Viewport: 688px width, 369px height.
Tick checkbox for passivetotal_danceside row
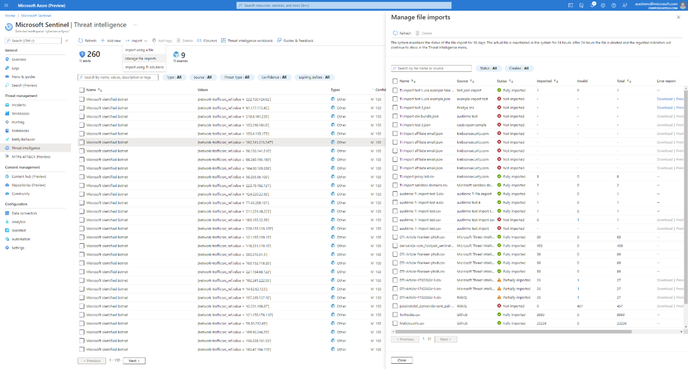pyautogui.click(x=395, y=306)
